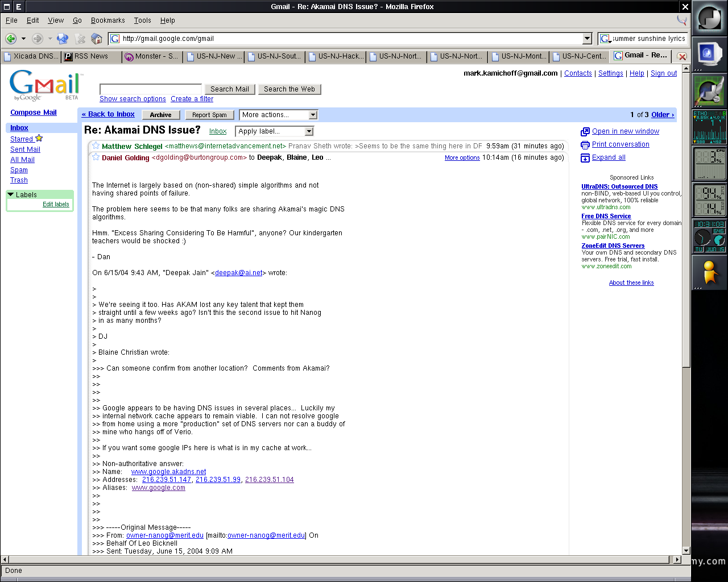Click the Search the Web button

pyautogui.click(x=289, y=89)
